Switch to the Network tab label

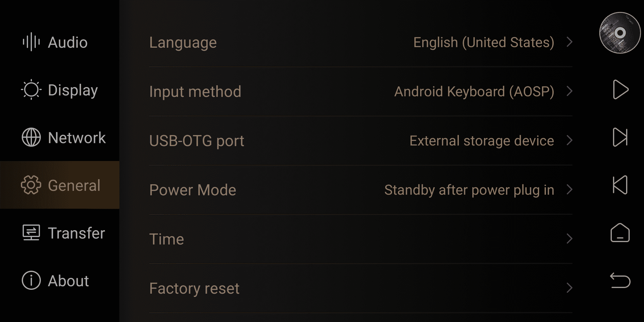pos(77,137)
